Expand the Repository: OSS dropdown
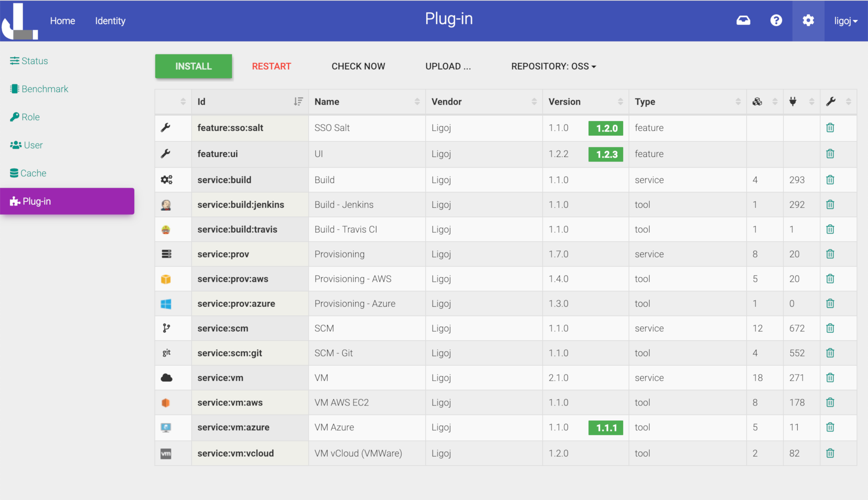The width and height of the screenshot is (868, 500). [x=554, y=66]
